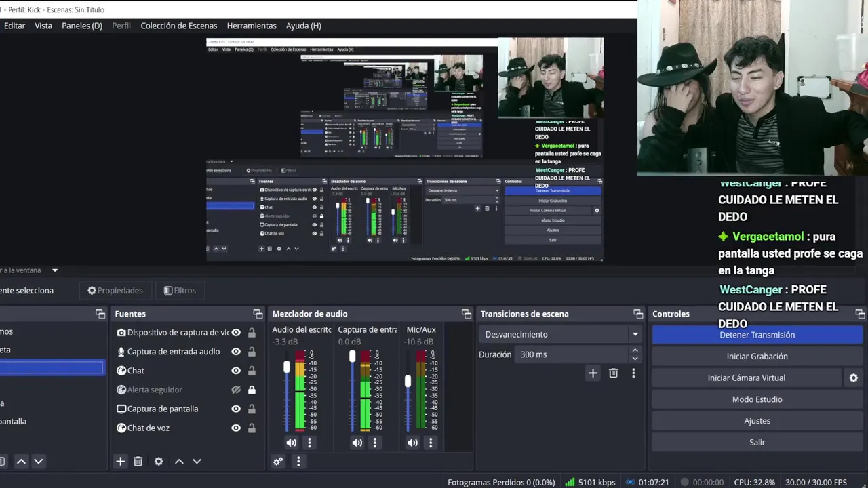This screenshot has width=868, height=488.
Task: Lock the Captura de entrada audio source
Action: tap(252, 352)
